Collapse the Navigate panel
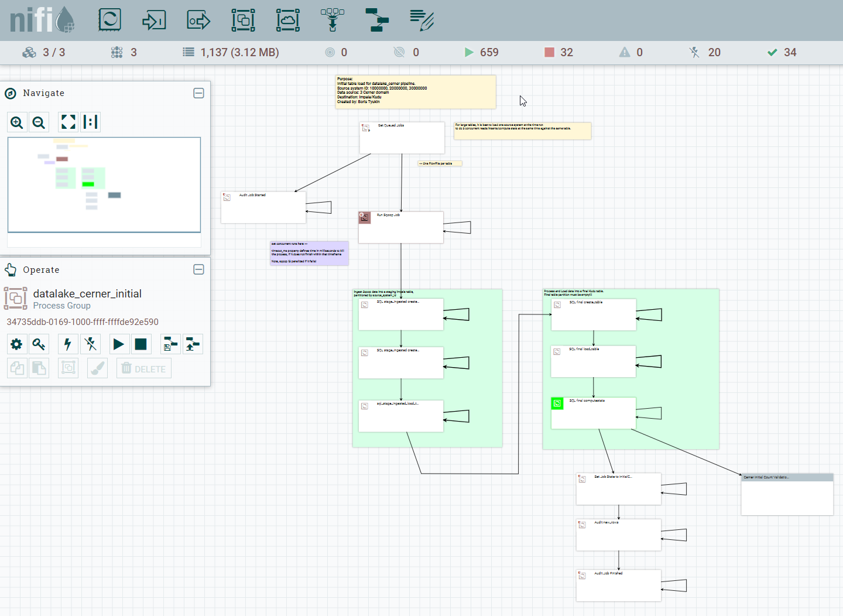This screenshot has width=843, height=616. pyautogui.click(x=198, y=93)
